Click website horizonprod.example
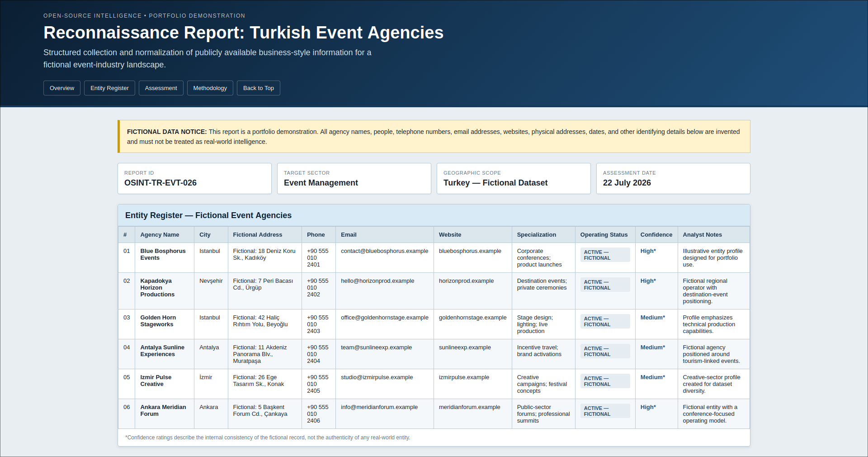This screenshot has height=457, width=868. coord(466,281)
